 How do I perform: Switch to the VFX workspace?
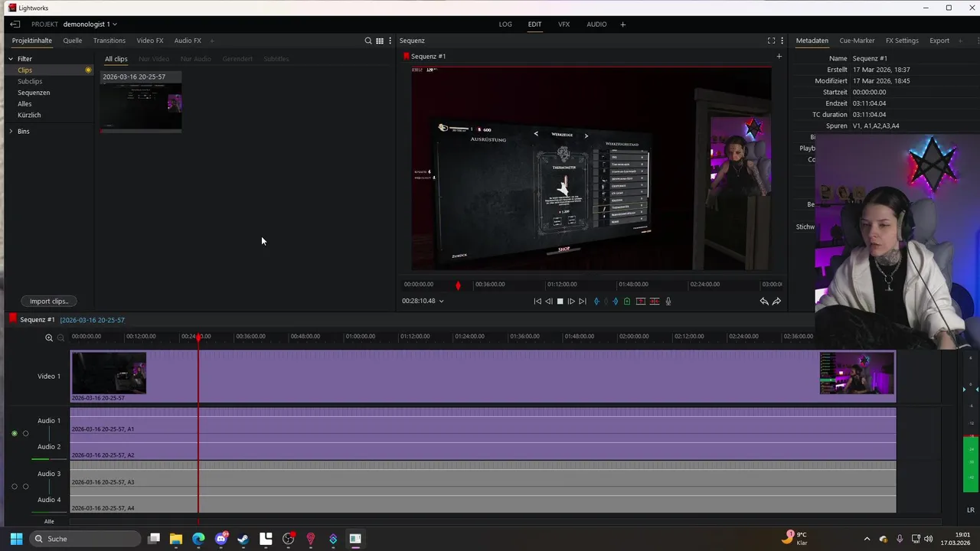[x=563, y=24]
